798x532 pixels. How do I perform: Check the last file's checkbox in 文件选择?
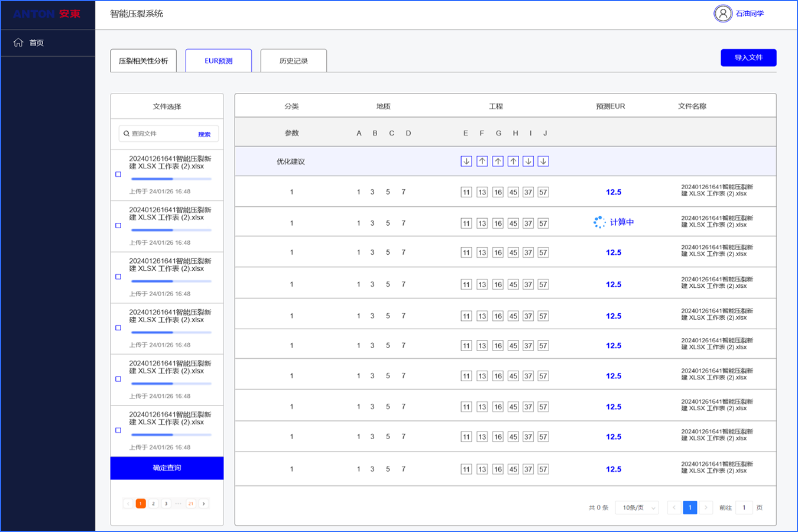118,430
